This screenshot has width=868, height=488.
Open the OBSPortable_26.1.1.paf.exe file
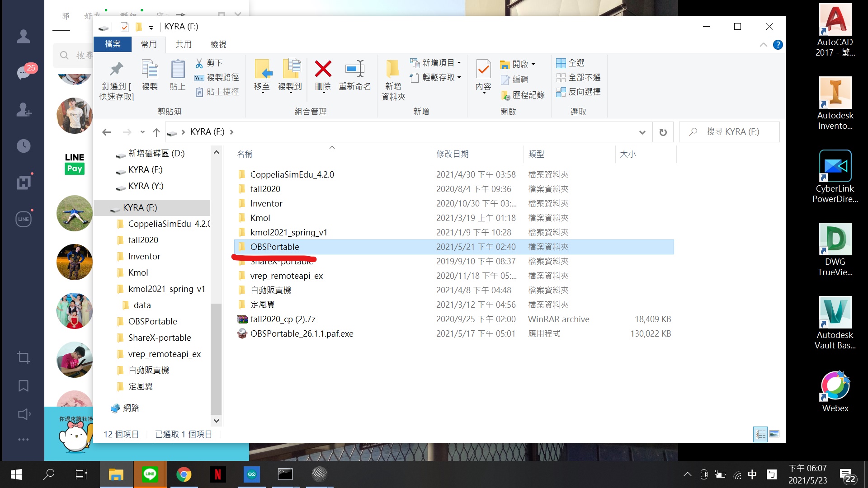302,333
